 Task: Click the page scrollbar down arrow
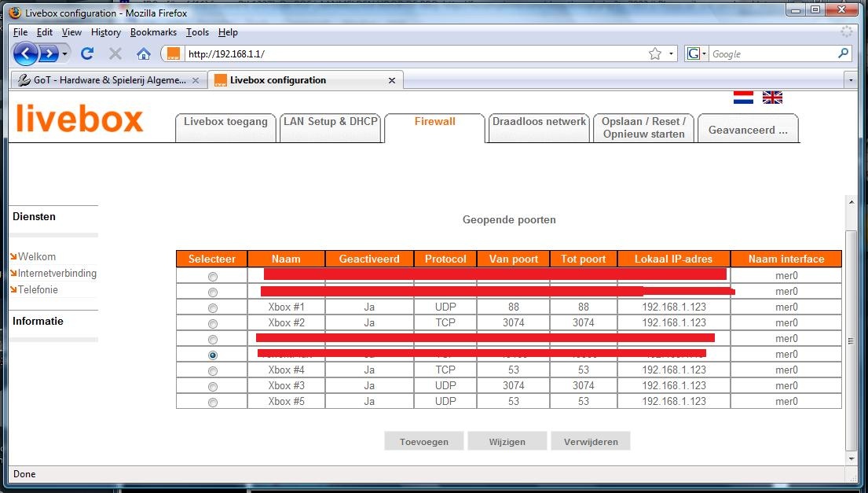click(852, 458)
